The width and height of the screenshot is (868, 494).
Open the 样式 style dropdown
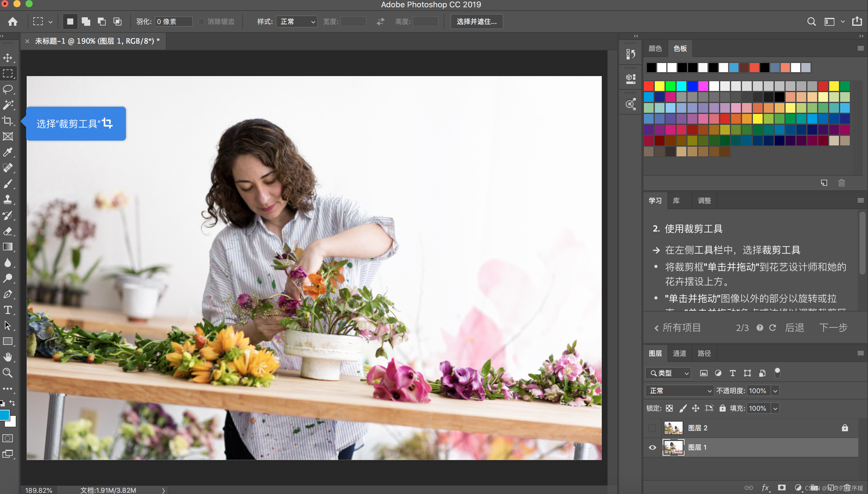pos(297,22)
